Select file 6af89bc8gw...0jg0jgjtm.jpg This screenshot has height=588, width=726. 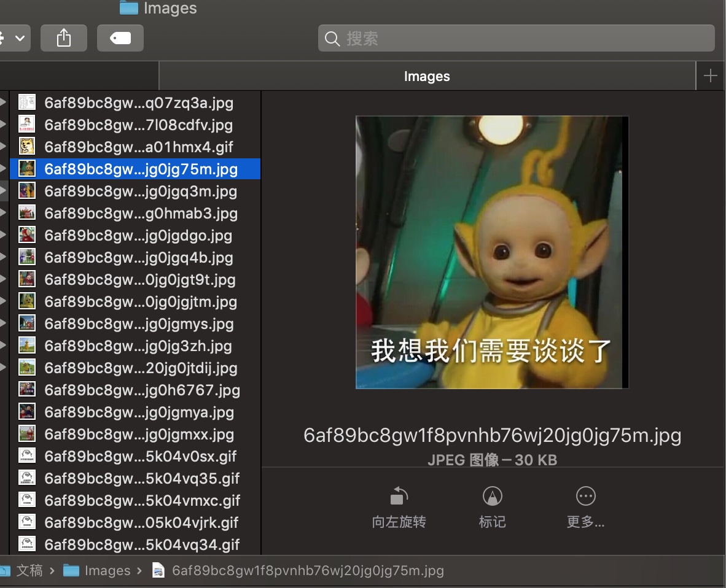tap(135, 301)
